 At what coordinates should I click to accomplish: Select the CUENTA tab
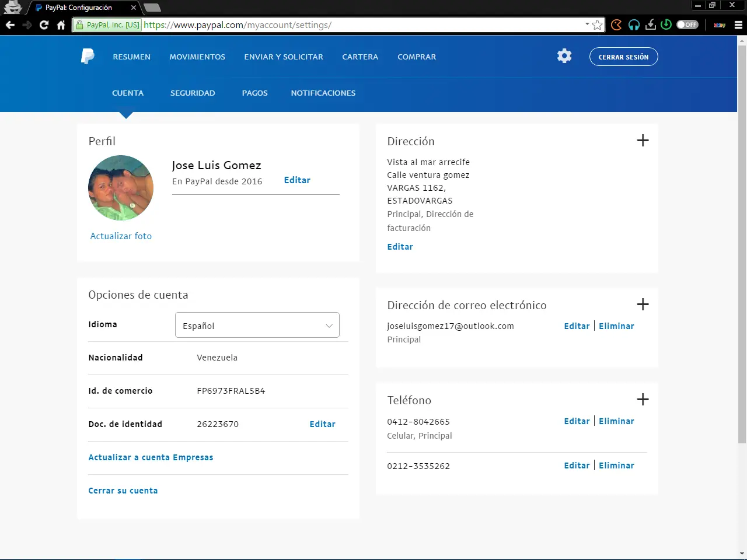[x=128, y=93]
